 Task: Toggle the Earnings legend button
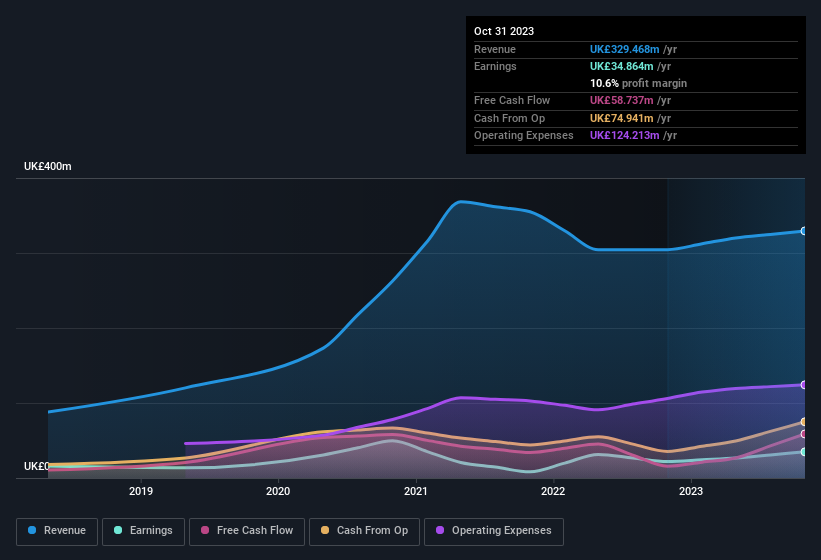(x=143, y=531)
